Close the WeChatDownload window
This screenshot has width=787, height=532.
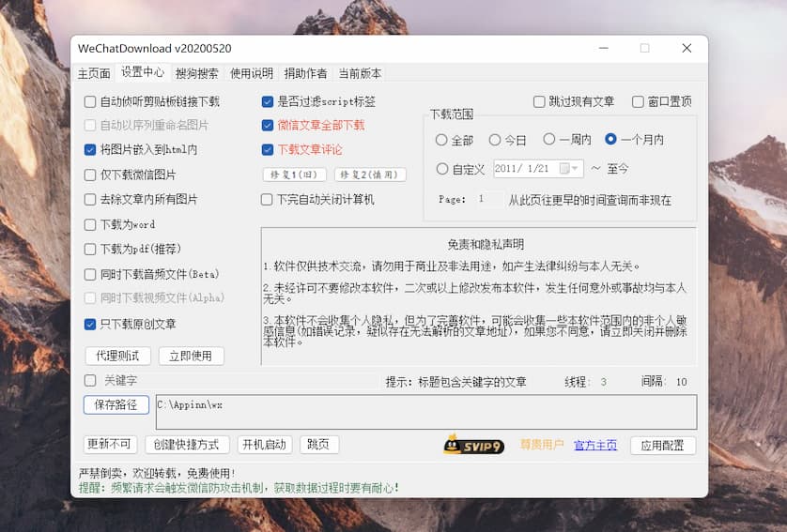click(687, 48)
